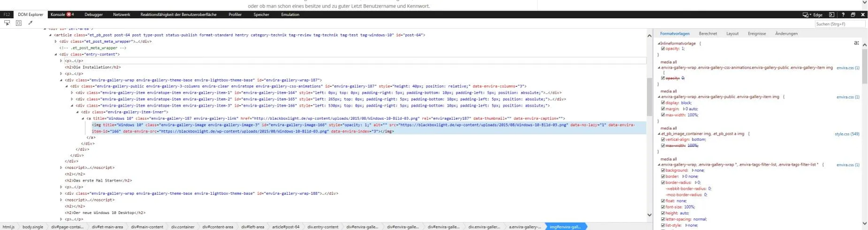
Task: Activate the select element tool icon
Action: pyautogui.click(x=7, y=23)
